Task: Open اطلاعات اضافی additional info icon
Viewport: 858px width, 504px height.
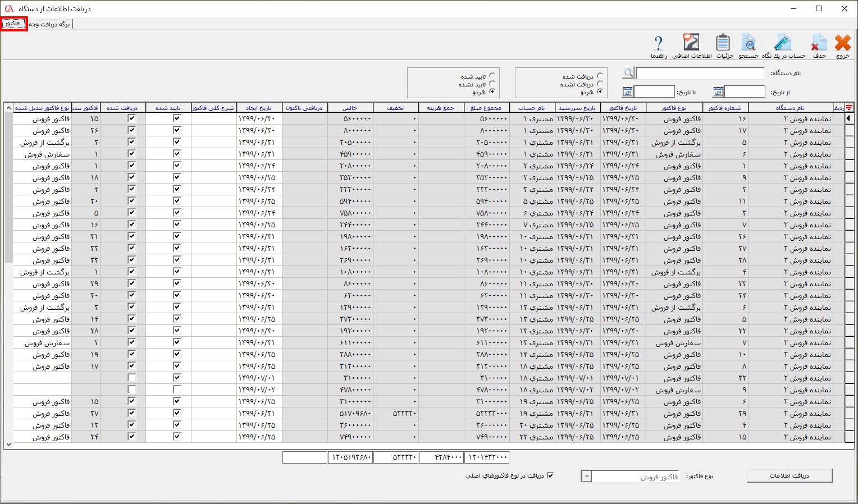Action: tap(691, 44)
